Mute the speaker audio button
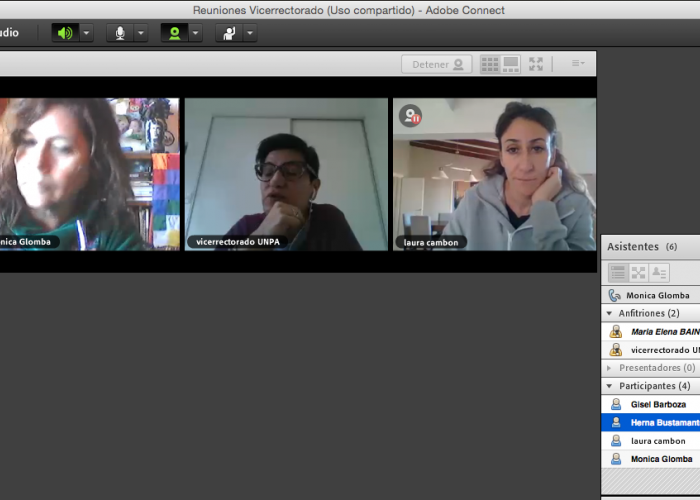Viewport: 700px width, 500px height. [x=65, y=33]
